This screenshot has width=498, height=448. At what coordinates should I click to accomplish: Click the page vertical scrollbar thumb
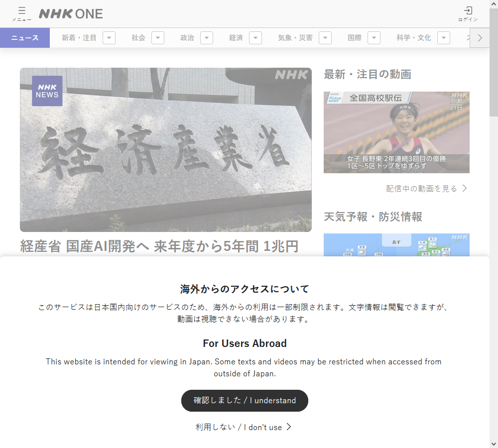point(494,63)
